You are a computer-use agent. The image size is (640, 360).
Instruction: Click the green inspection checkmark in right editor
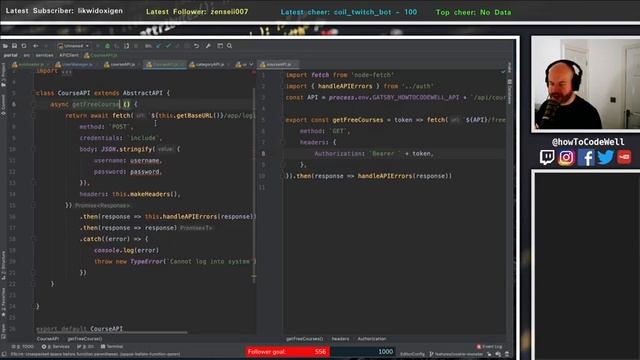click(503, 72)
